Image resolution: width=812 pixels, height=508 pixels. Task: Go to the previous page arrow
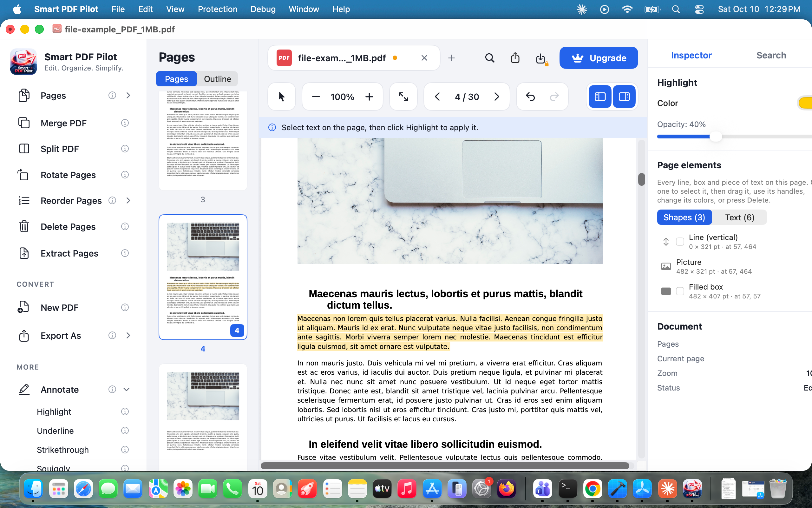point(437,97)
